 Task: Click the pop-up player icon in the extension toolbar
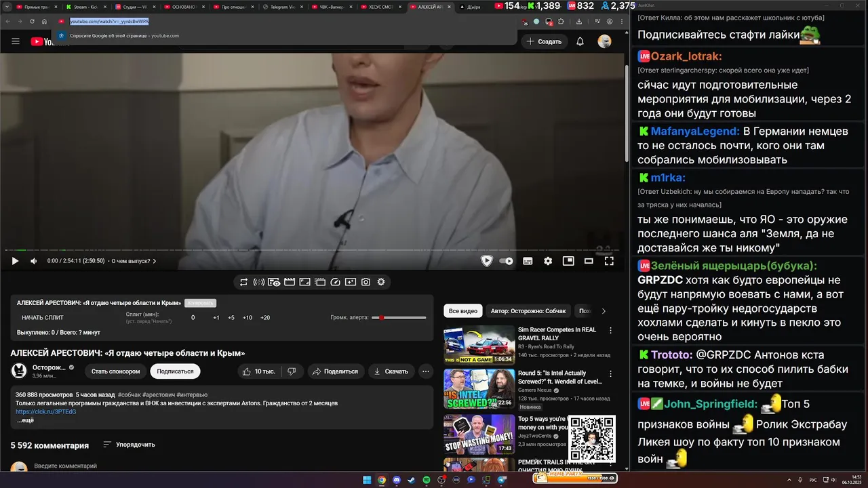click(319, 282)
